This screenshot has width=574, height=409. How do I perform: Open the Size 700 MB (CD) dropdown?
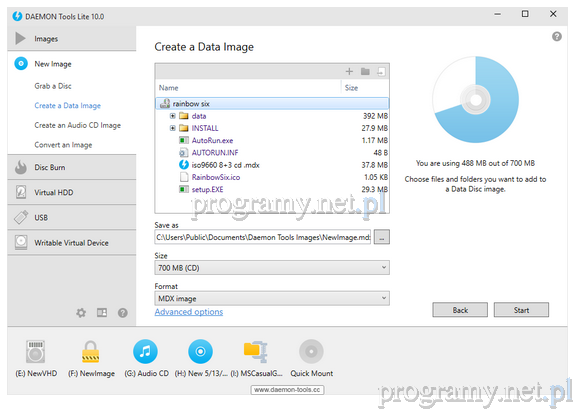click(x=272, y=268)
